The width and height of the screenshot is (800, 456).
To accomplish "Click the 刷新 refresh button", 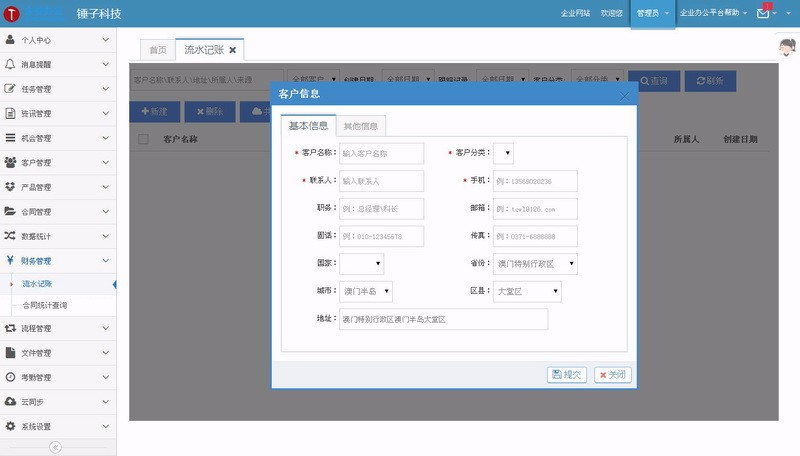I will [710, 81].
